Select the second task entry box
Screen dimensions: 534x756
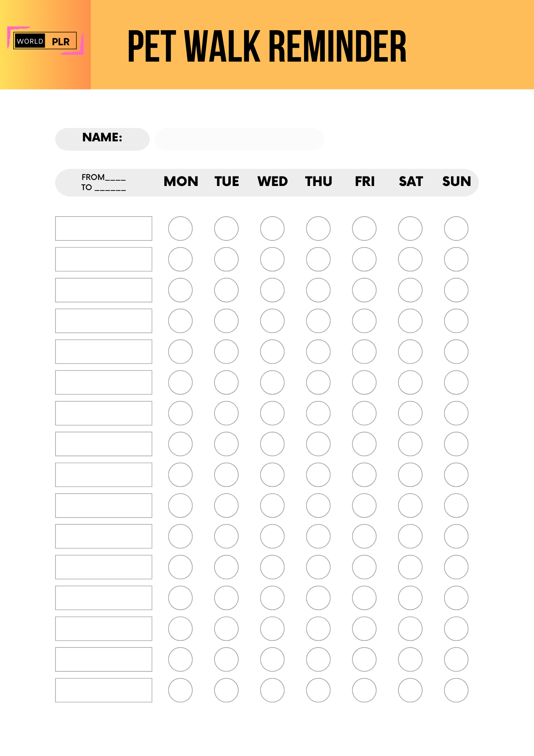click(103, 259)
